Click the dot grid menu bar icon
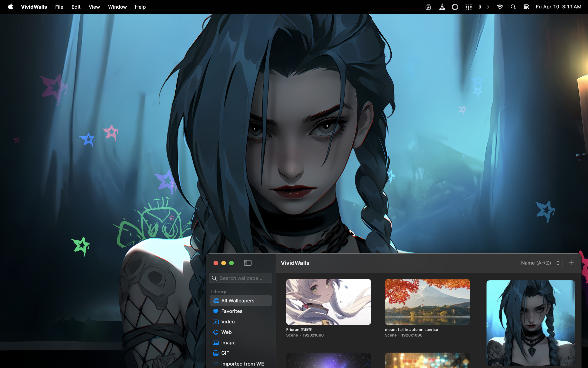 [468, 7]
